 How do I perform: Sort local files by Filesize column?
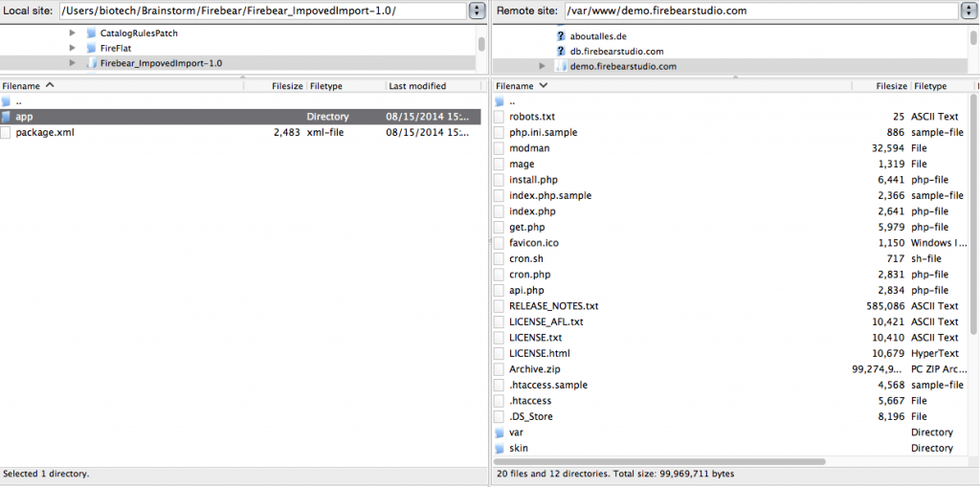275,86
